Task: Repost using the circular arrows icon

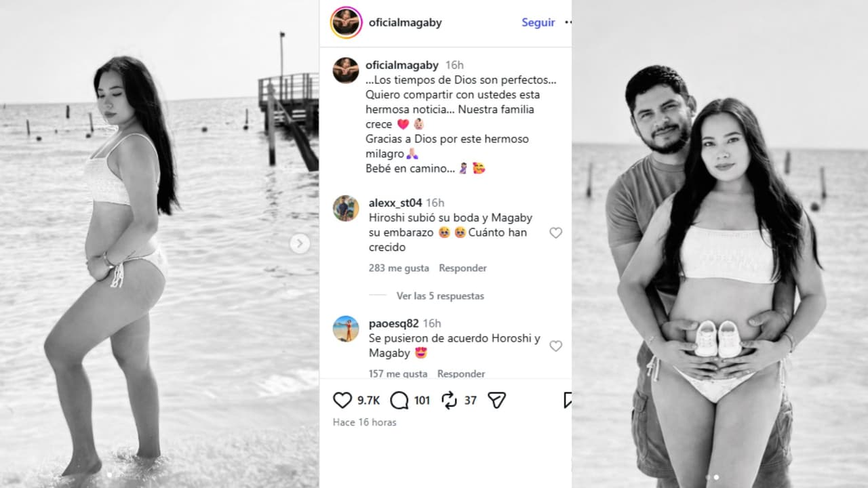Action: 449,401
